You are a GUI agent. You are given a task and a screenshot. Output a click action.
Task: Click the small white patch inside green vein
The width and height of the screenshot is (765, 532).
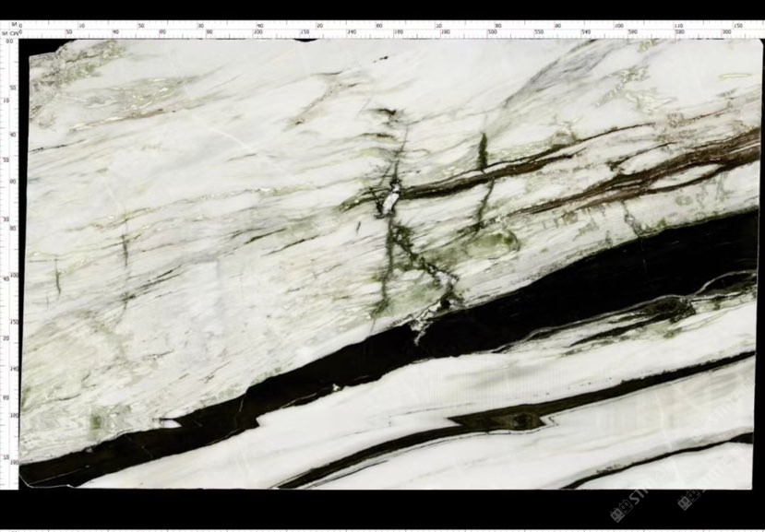[x=390, y=199]
